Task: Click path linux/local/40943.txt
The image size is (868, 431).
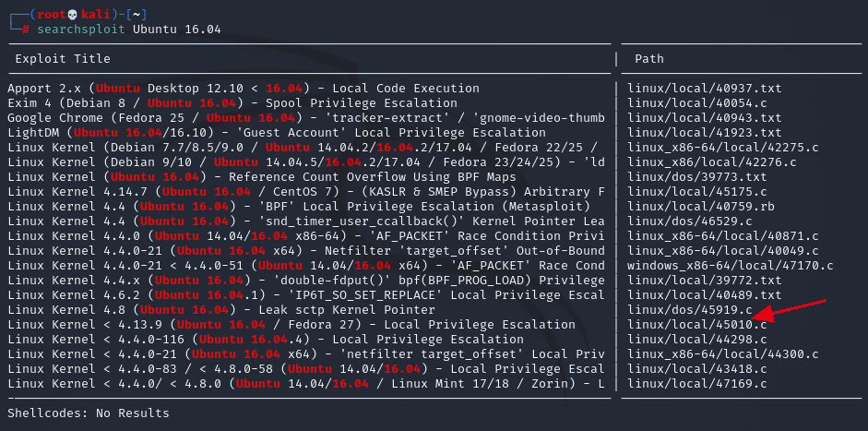Action: tap(704, 118)
